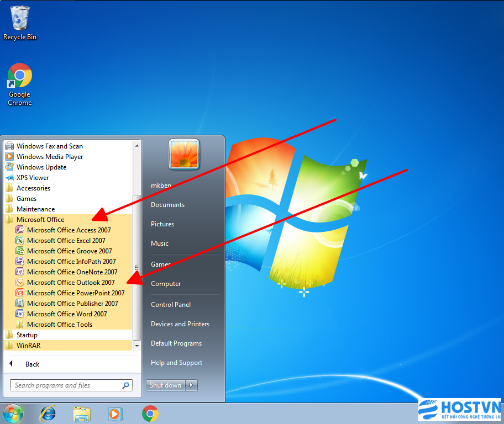The image size is (504, 424).
Task: Launch Microsoft Office Publisher 2007
Action: click(x=73, y=304)
